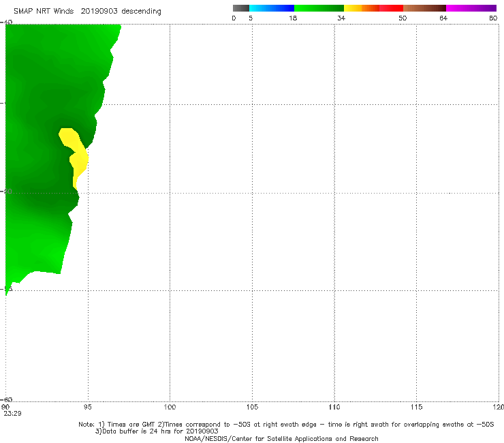The height and width of the screenshot is (443, 504).
Task: Click the date '20190903' in the title
Action: tap(99, 11)
